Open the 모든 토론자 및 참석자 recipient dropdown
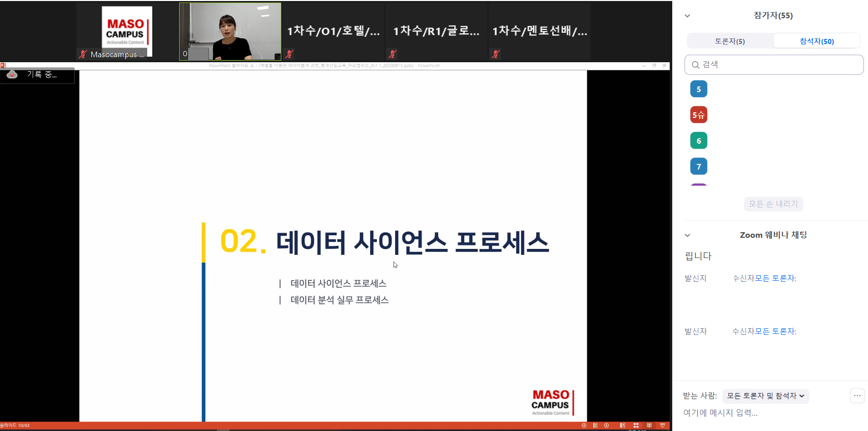Screen dimensions: 868x431 tap(765, 396)
